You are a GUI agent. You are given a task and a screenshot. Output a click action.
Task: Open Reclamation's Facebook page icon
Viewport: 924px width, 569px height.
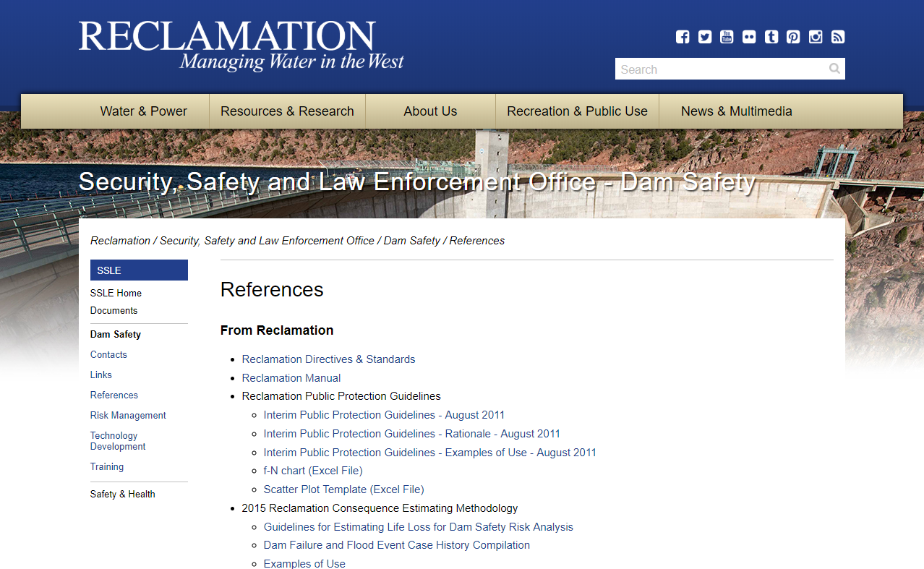(683, 37)
